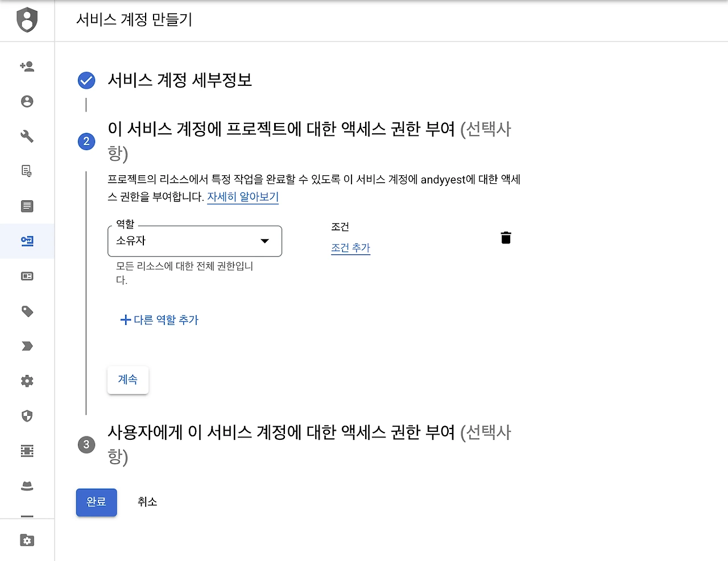Open the hat-shaped sidebar icon
The width and height of the screenshot is (728, 561).
pos(27,486)
